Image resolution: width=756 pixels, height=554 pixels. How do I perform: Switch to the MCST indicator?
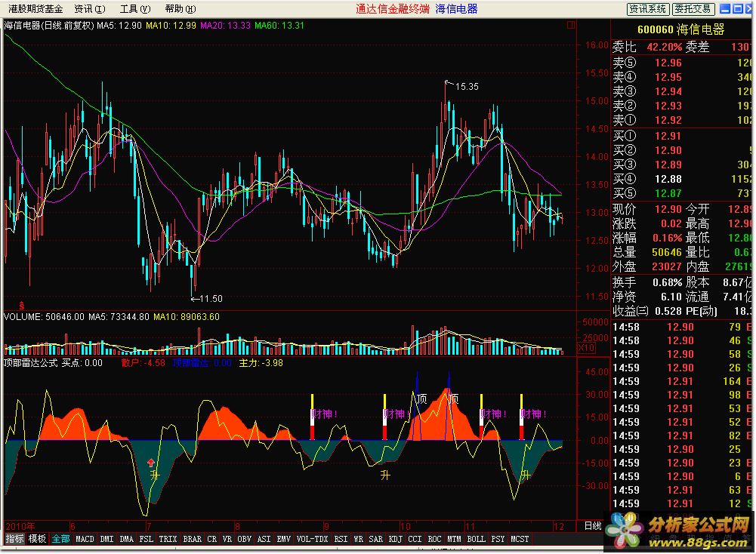(x=520, y=539)
